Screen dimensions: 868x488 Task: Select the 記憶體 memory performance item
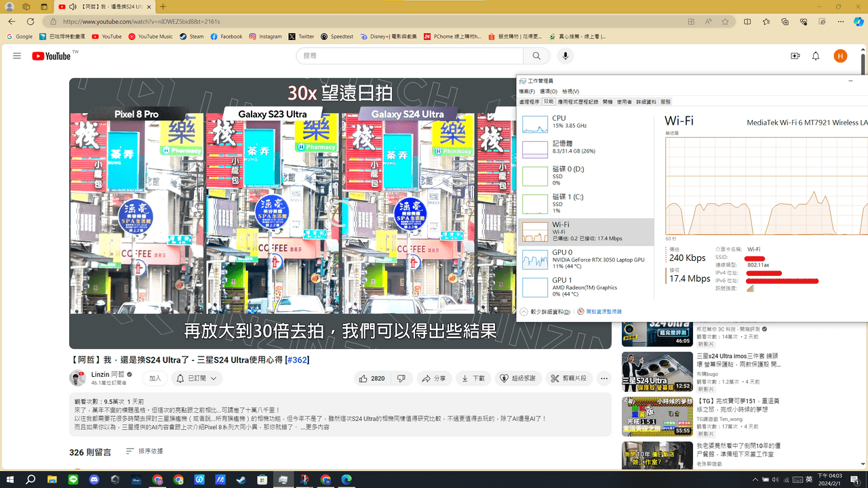coord(587,148)
